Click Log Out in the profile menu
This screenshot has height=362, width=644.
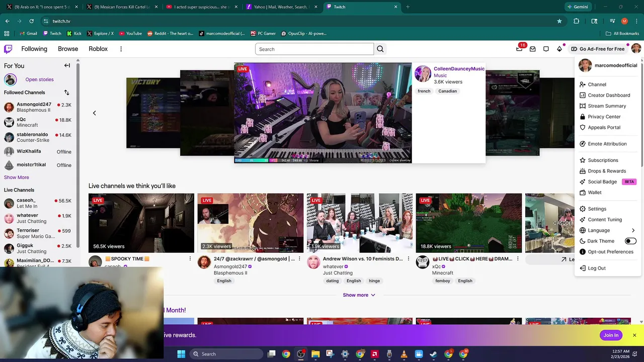(x=608, y=268)
